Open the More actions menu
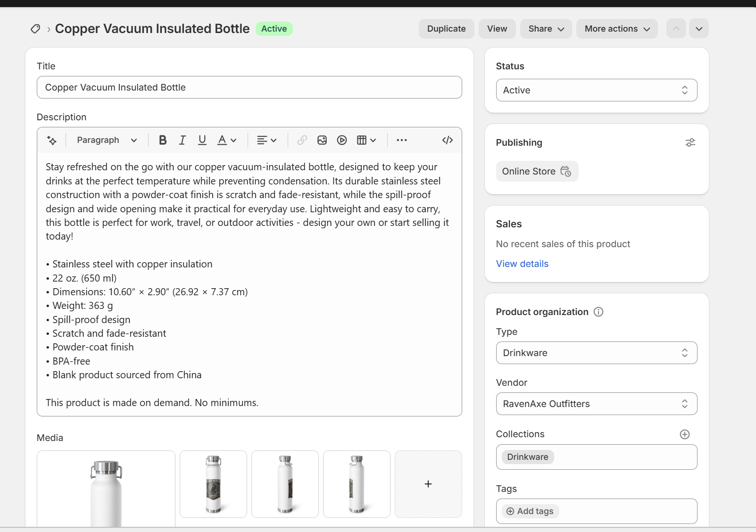 (x=617, y=29)
